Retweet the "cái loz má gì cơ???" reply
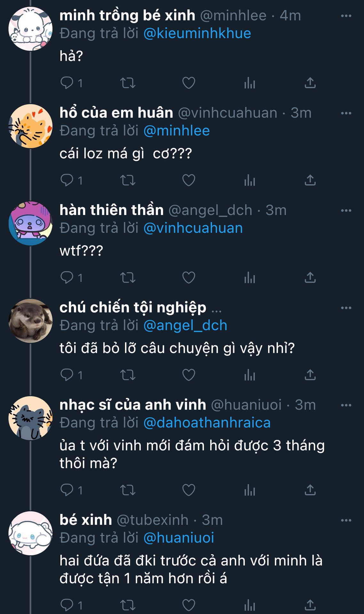This screenshot has width=364, height=614. click(128, 180)
